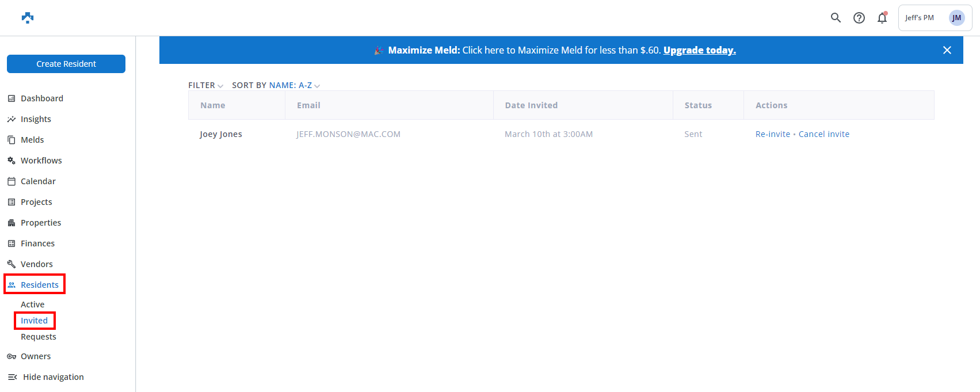Click the Property Meld logo icon
The image size is (980, 392).
(x=28, y=18)
